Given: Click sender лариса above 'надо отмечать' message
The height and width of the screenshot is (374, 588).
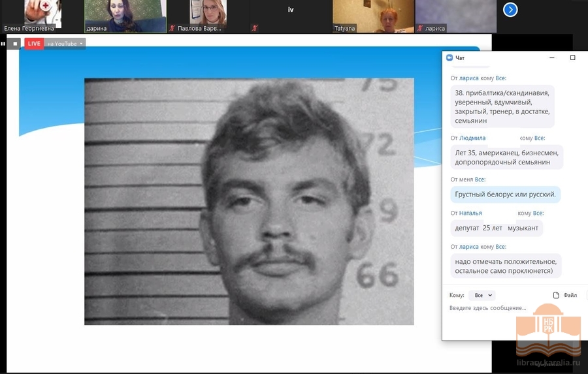Looking at the screenshot, I should (468, 247).
